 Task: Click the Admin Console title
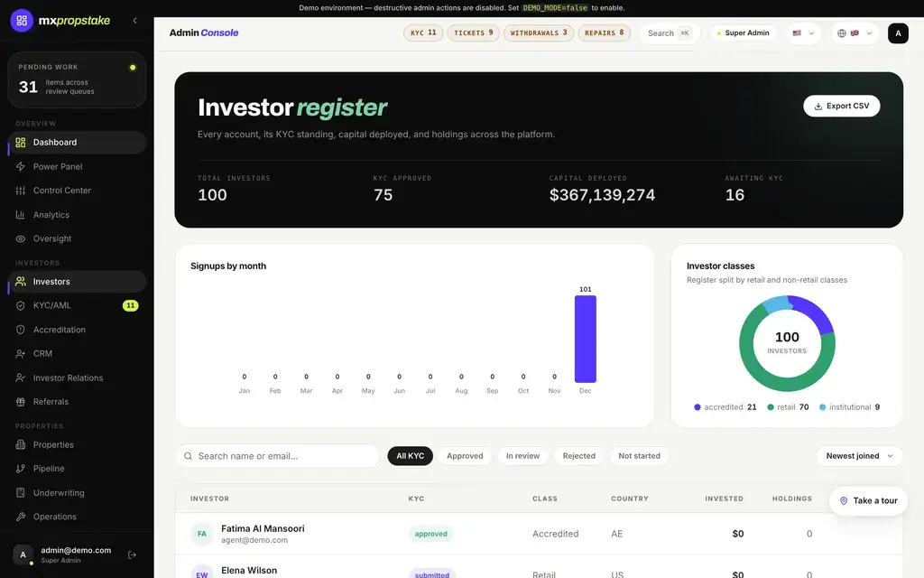[x=204, y=33]
